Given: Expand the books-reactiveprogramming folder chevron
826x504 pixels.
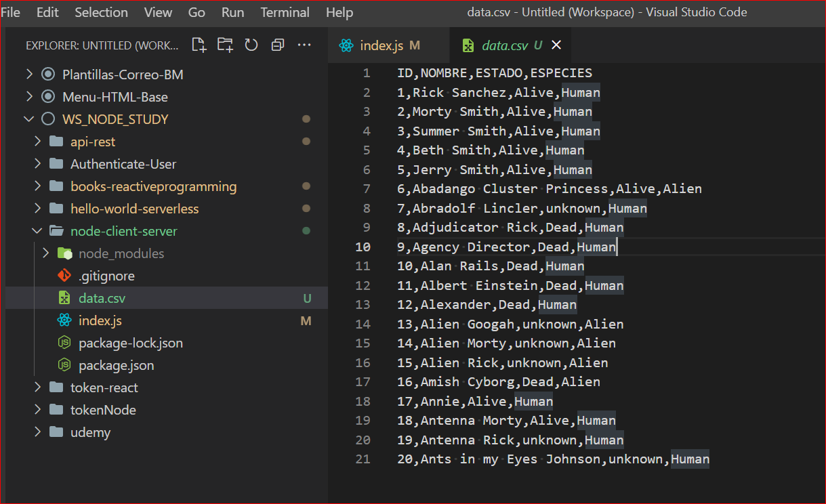Looking at the screenshot, I should pos(37,186).
